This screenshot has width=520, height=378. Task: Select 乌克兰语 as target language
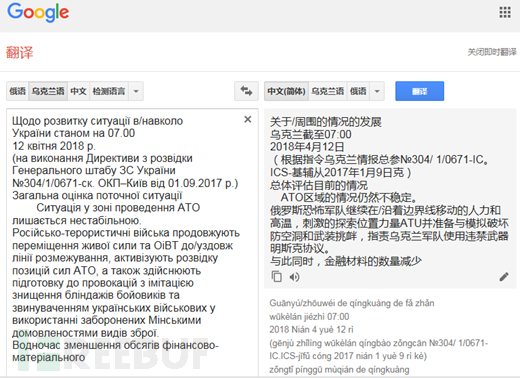click(x=328, y=91)
